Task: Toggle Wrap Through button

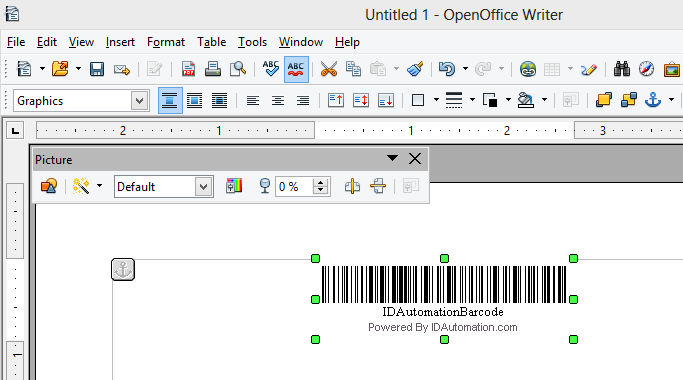Action: pos(220,101)
